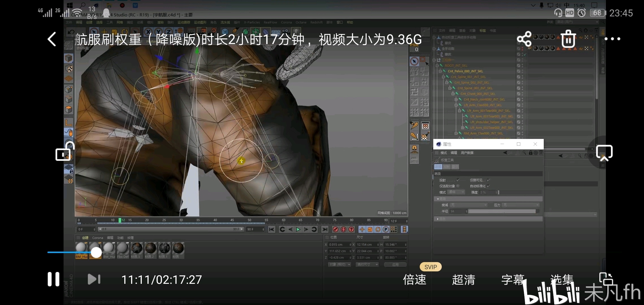644x305 pixels.
Task: Click the 半径 radius slider
Action: [503, 211]
